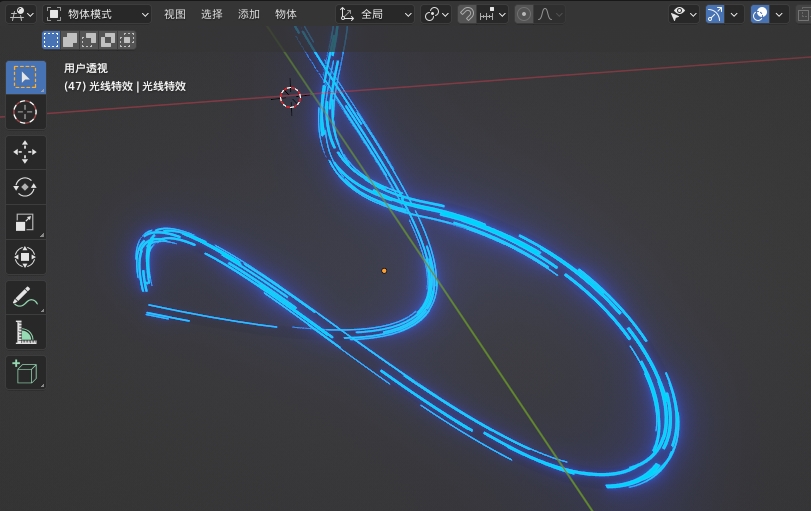The height and width of the screenshot is (511, 811).
Task: Toggle viewport overlays display
Action: pyautogui.click(x=760, y=14)
